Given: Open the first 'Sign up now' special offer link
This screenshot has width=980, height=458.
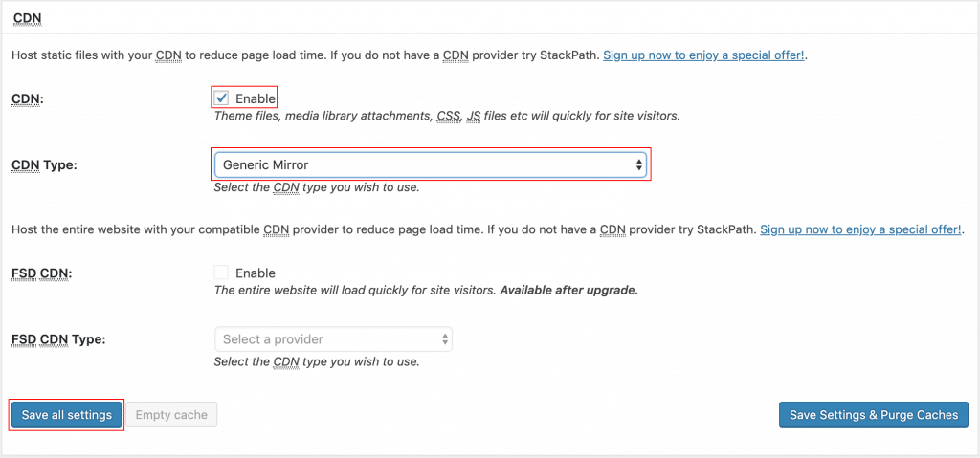Looking at the screenshot, I should (x=703, y=56).
